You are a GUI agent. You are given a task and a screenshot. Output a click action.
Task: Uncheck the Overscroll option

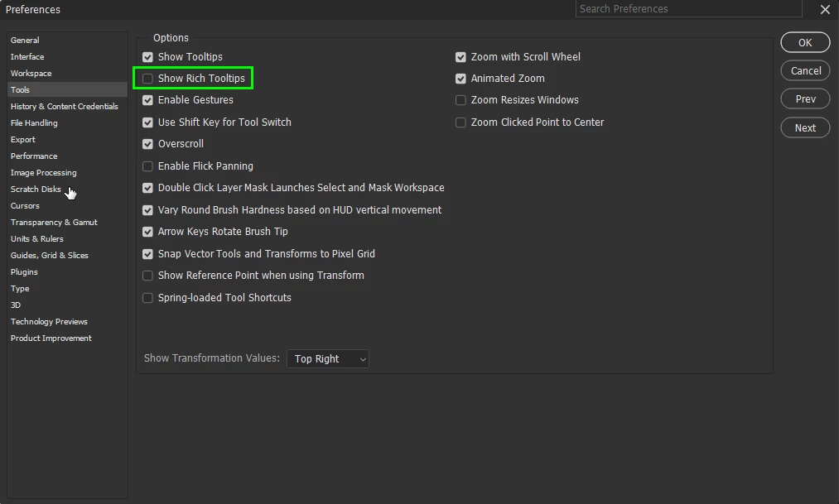click(147, 144)
